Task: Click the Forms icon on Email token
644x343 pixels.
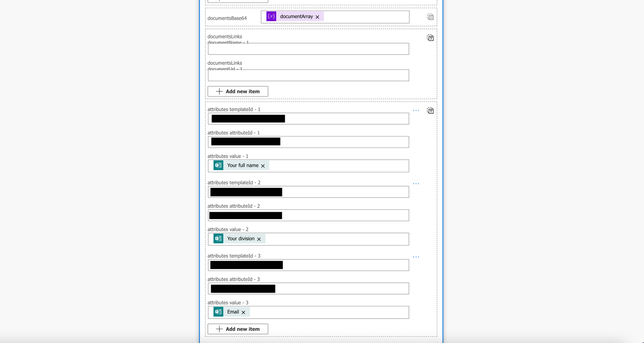Action: pyautogui.click(x=218, y=312)
